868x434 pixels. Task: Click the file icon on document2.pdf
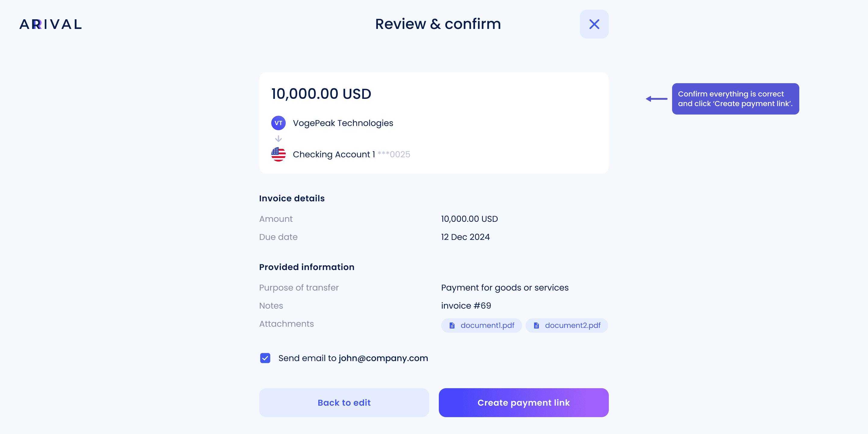point(536,325)
